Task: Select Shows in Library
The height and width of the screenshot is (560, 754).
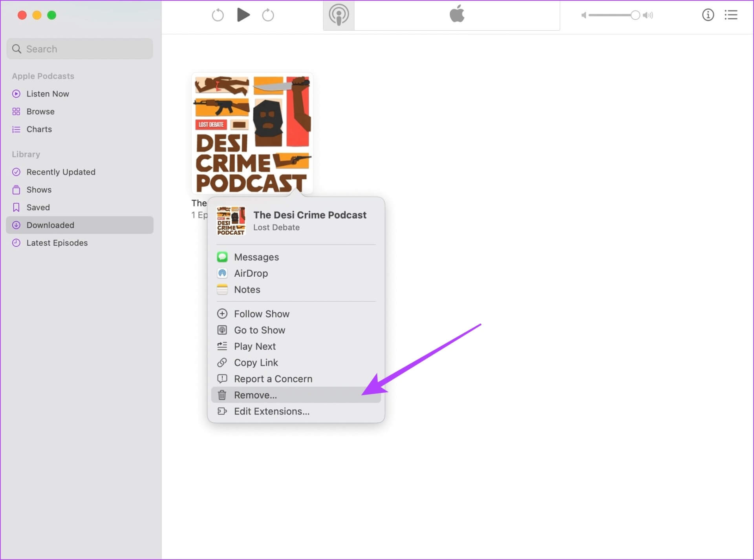Action: 80,190
